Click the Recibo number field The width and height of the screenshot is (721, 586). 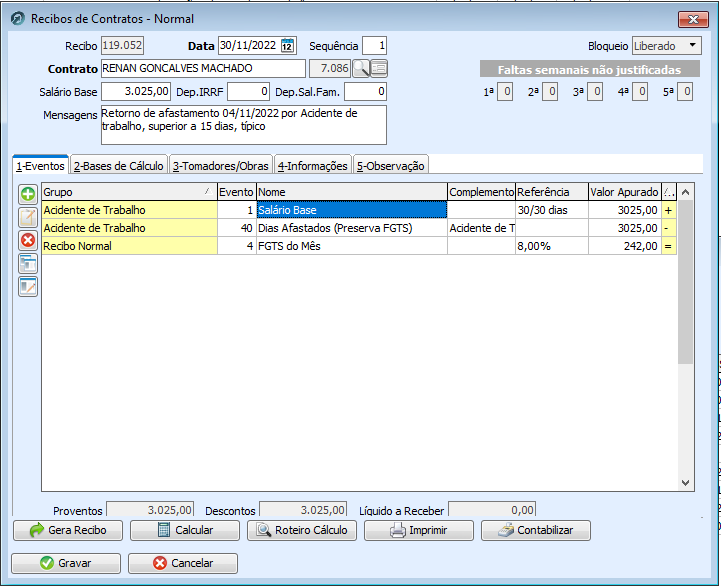(x=122, y=46)
